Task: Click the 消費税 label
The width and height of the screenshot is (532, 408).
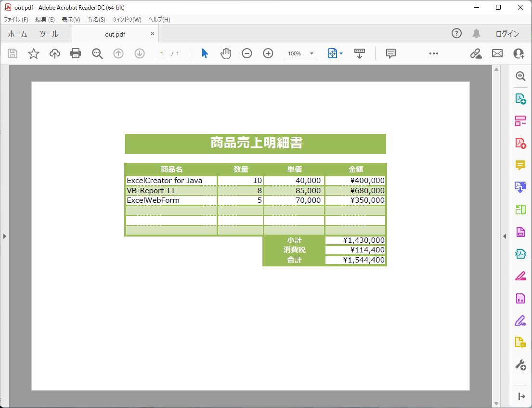Action: coord(295,250)
